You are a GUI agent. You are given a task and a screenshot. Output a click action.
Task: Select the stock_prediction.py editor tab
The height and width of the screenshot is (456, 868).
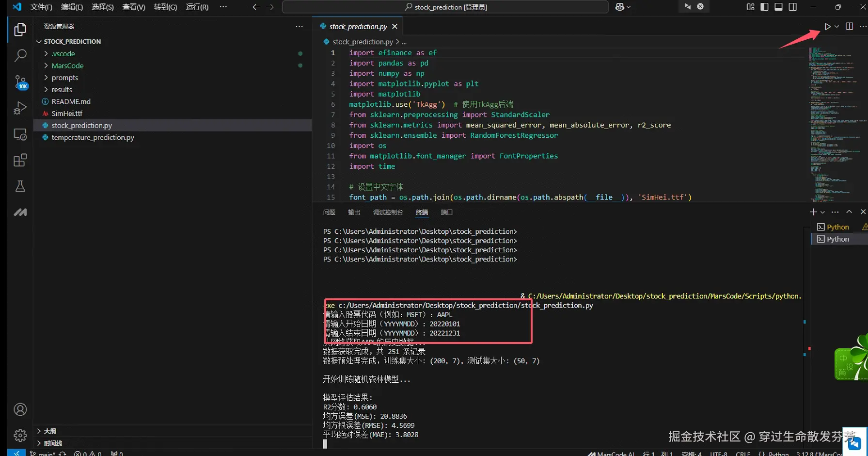(x=358, y=27)
